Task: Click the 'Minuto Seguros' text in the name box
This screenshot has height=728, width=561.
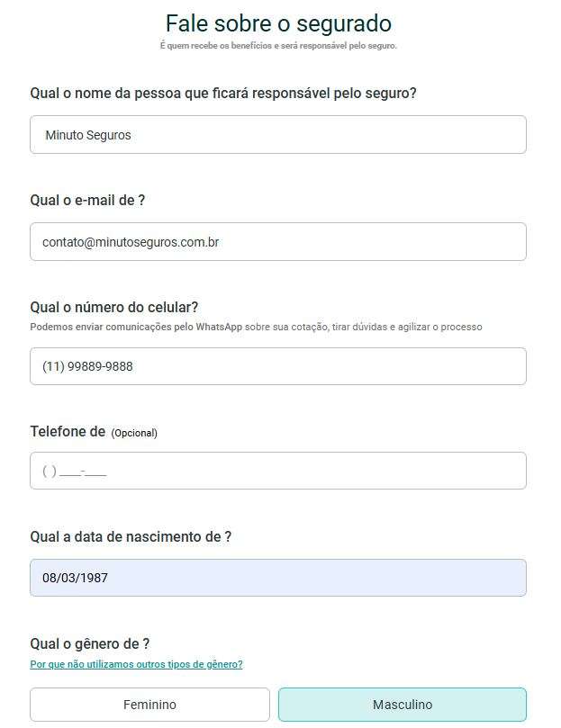Action: 88,135
